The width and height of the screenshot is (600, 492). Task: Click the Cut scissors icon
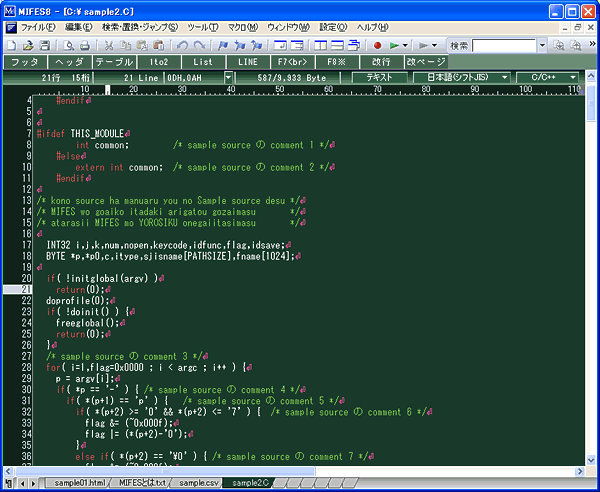click(108, 46)
